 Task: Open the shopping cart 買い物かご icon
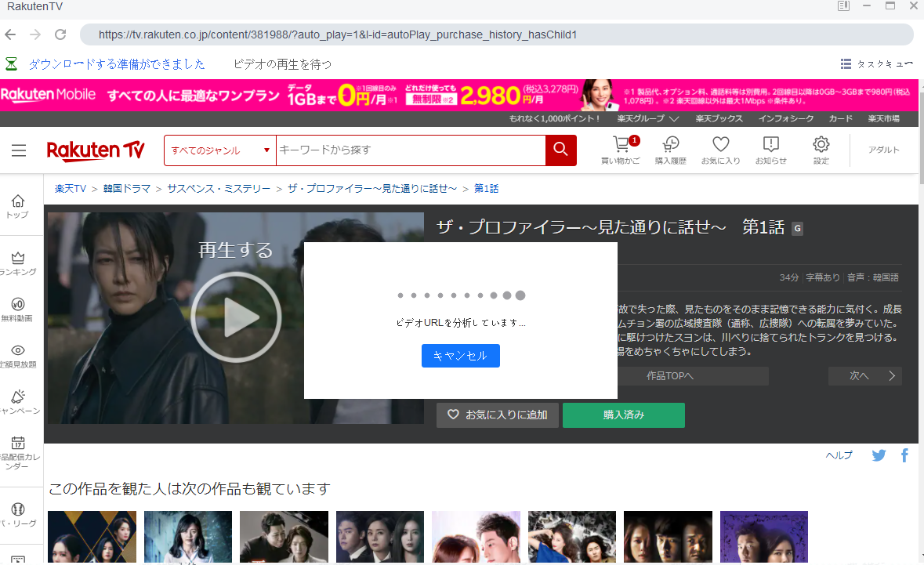point(621,150)
